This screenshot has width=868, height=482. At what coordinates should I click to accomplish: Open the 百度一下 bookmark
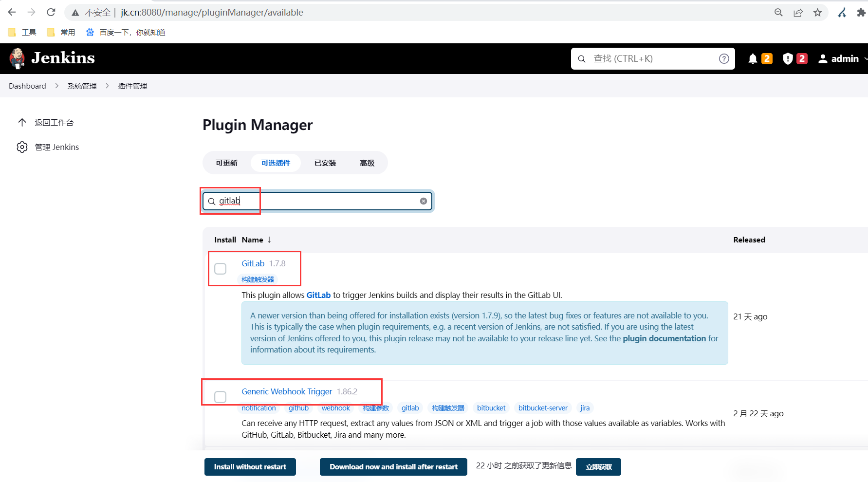point(126,32)
